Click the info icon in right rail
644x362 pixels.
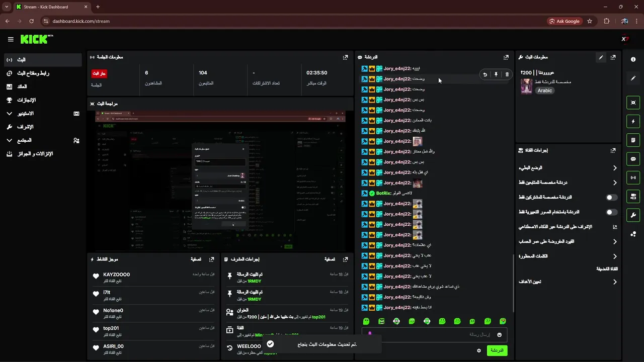633,59
